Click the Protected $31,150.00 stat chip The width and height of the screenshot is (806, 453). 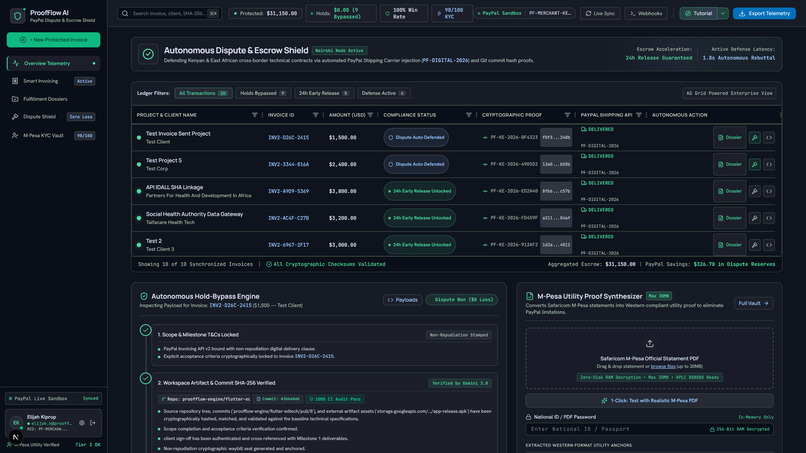tap(265, 13)
